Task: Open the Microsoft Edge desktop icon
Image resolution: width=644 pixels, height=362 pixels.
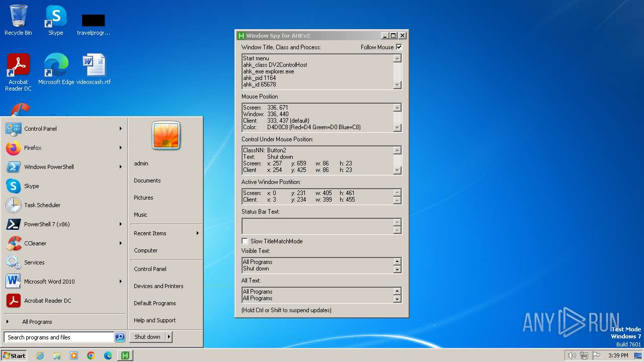Action: pos(56,69)
